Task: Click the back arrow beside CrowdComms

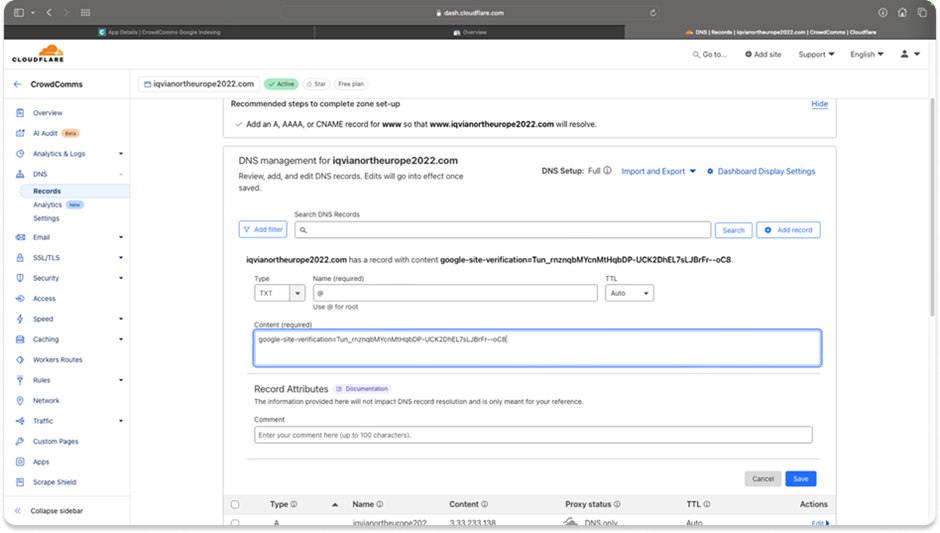Action: pyautogui.click(x=17, y=85)
